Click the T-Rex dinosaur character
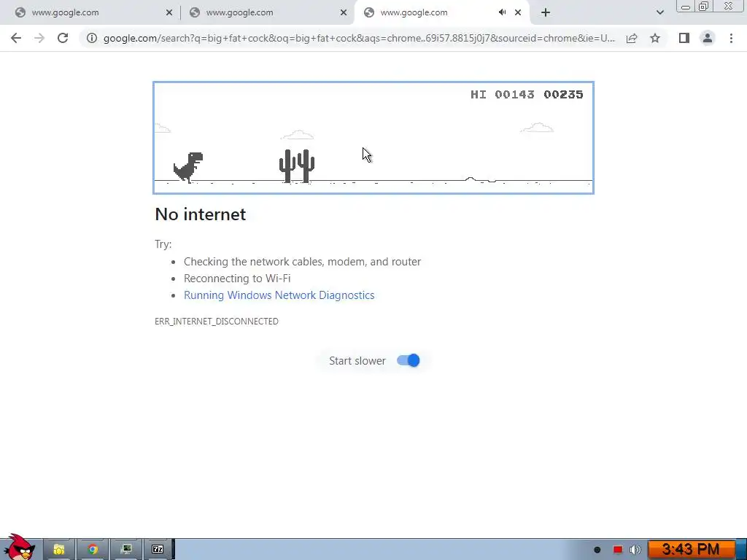747x560 pixels. (x=188, y=167)
